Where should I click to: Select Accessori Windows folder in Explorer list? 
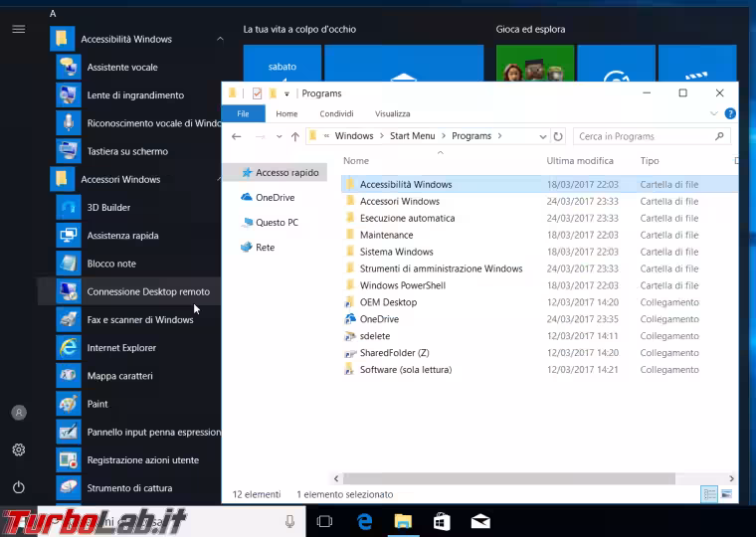(x=539, y=202)
